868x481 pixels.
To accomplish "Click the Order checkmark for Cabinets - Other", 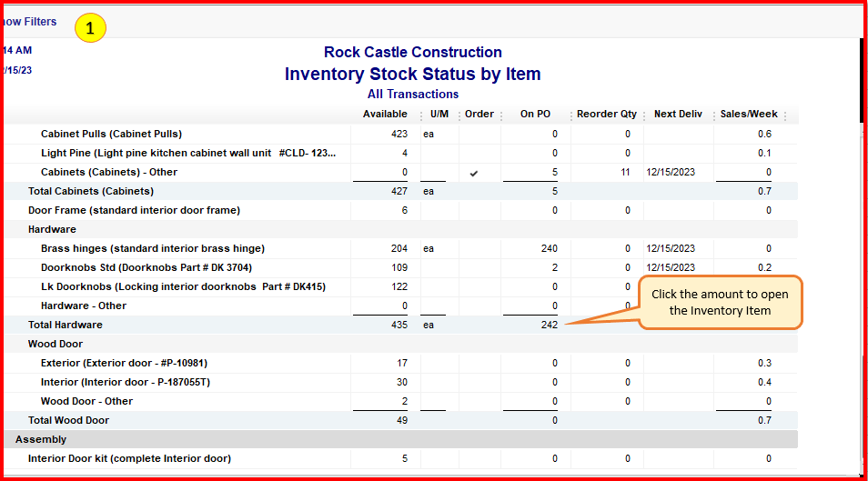I will coord(474,174).
